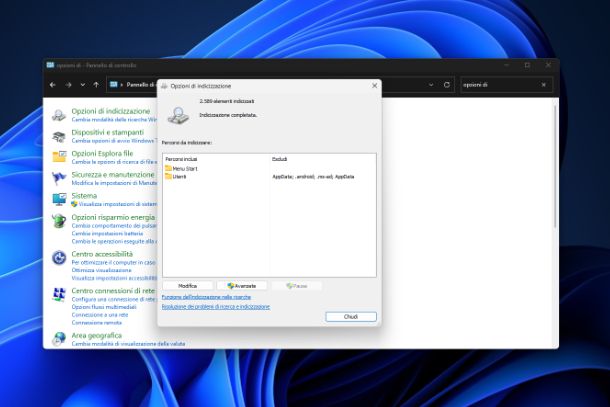This screenshot has width=610, height=407.
Task: Expand the address bar history dropdown
Action: pos(431,85)
